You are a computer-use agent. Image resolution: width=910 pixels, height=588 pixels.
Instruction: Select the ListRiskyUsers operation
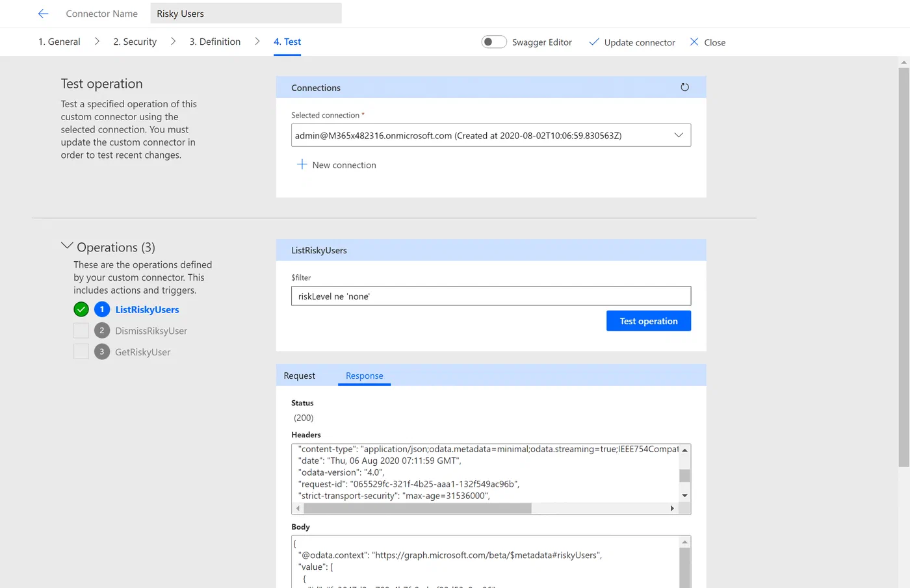(147, 310)
